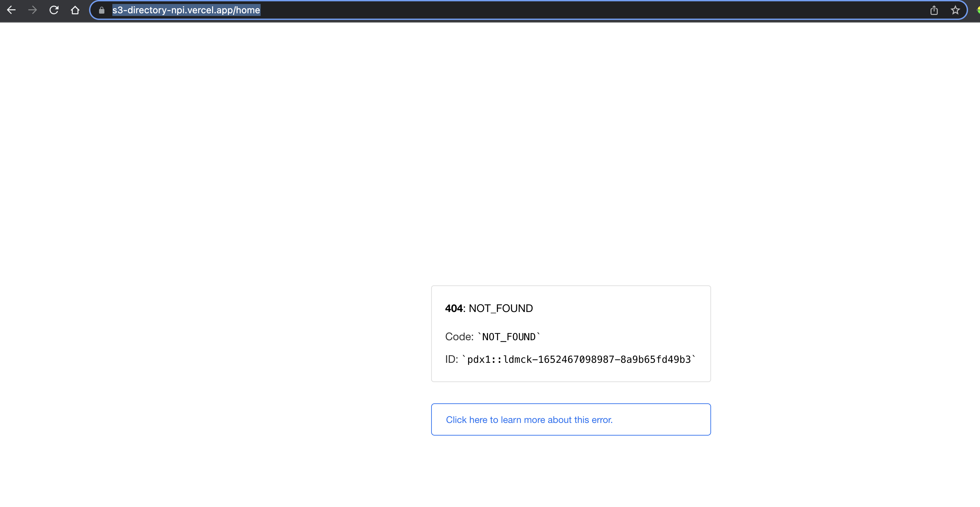
Task: Open the site information dropdown from the padlock
Action: click(102, 10)
